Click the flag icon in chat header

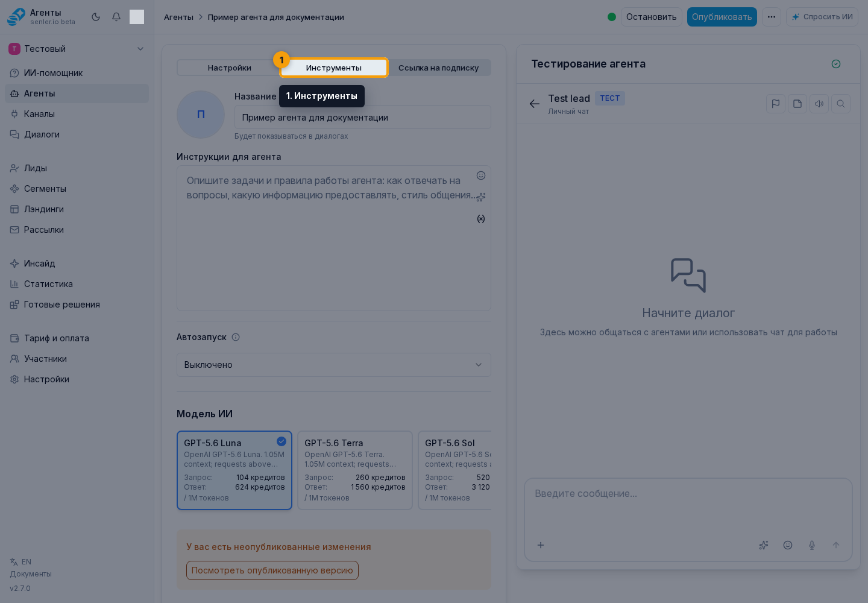coord(776,104)
